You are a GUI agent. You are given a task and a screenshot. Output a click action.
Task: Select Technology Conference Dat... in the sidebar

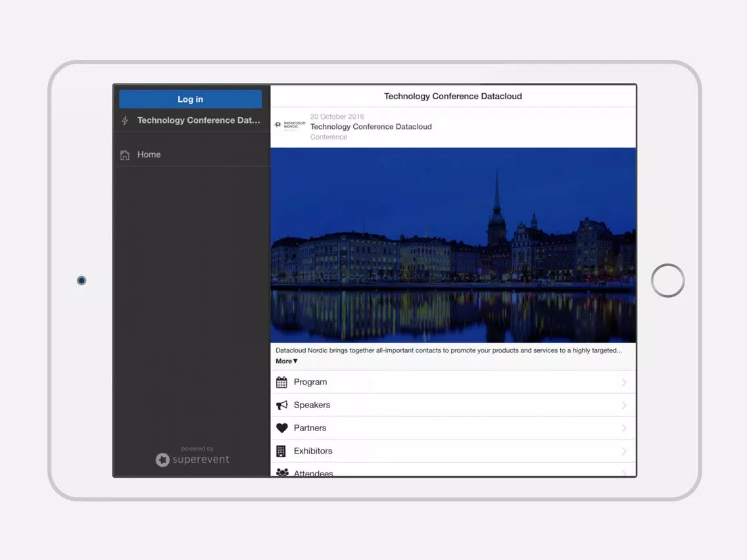tap(199, 120)
